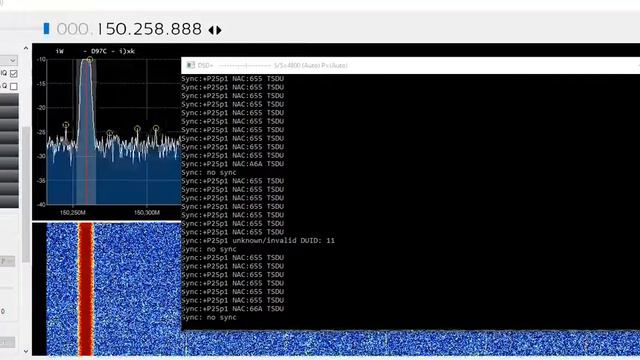This screenshot has height=360, width=640.
Task: Click the '888' Hz digits in frequency display
Action: [186, 29]
